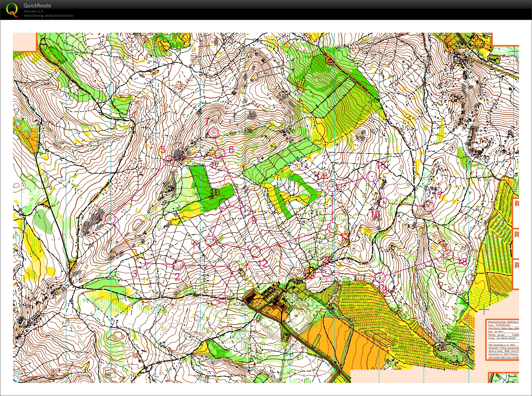Image resolution: width=532 pixels, height=396 pixels.
Task: Click control circle 17 on the map
Action: coord(428,206)
